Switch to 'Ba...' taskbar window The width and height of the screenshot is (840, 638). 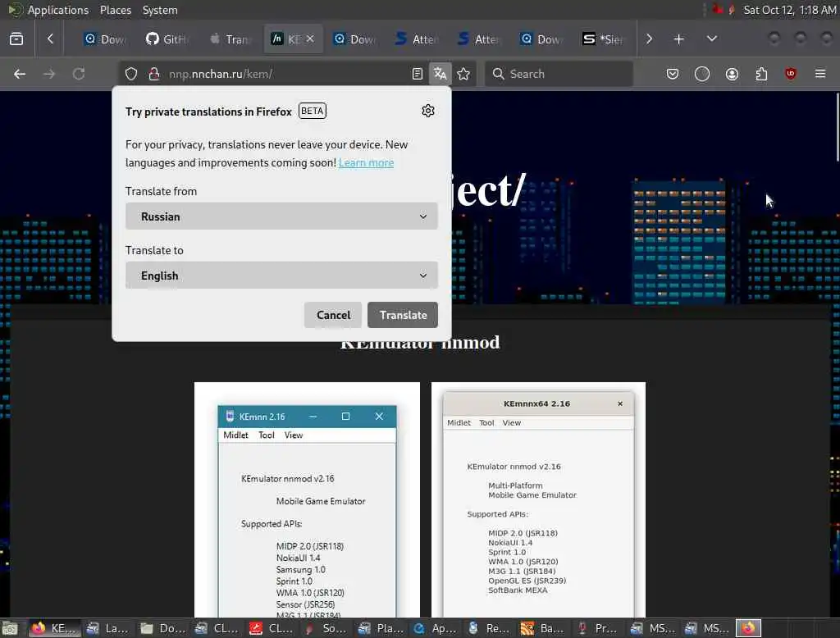(544, 628)
